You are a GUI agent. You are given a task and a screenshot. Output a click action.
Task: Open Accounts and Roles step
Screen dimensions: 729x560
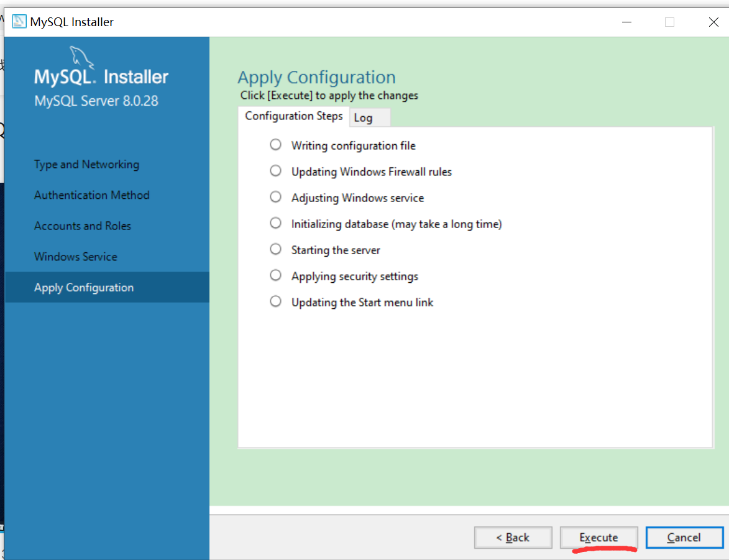point(82,226)
